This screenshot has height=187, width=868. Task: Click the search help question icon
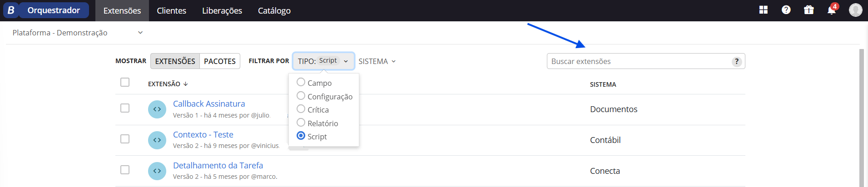[737, 61]
